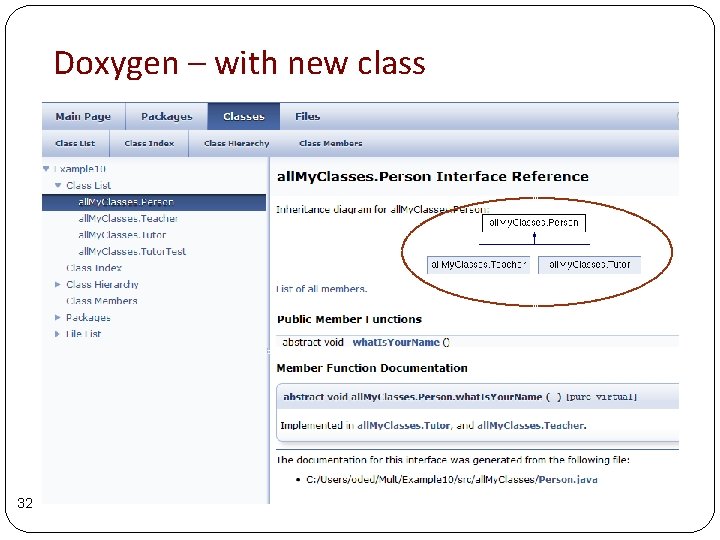Collapse the Example10 tree root arrow

coord(46,169)
